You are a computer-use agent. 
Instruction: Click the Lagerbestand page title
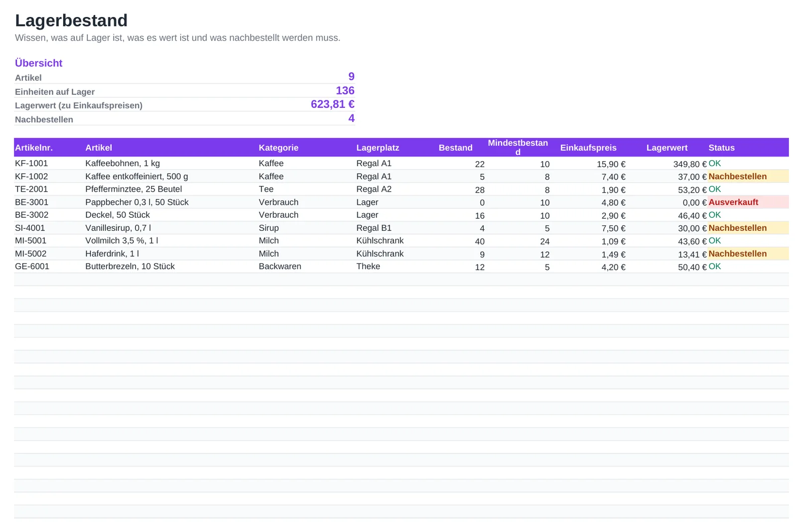71,21
